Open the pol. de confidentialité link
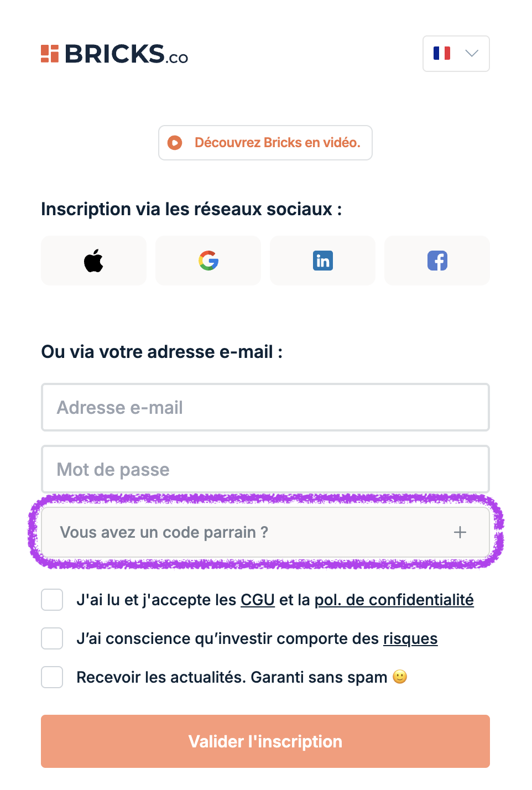Screen dimensions: 532x790 tap(394, 600)
